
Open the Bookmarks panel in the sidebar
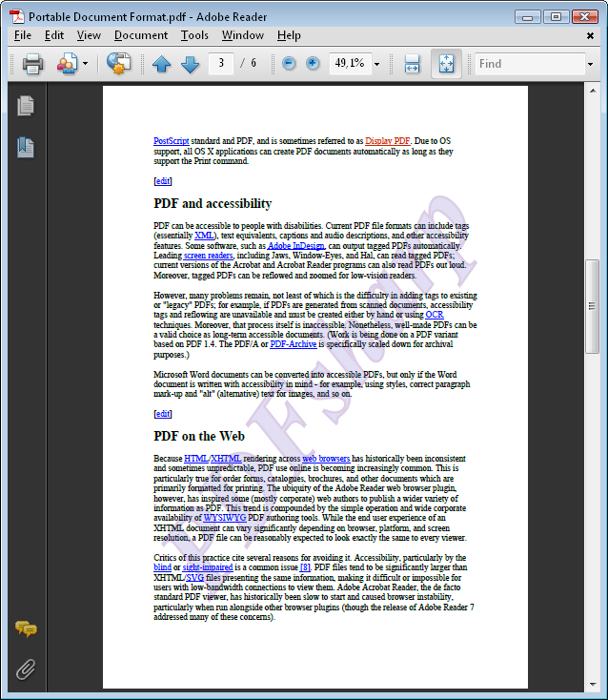[x=26, y=147]
